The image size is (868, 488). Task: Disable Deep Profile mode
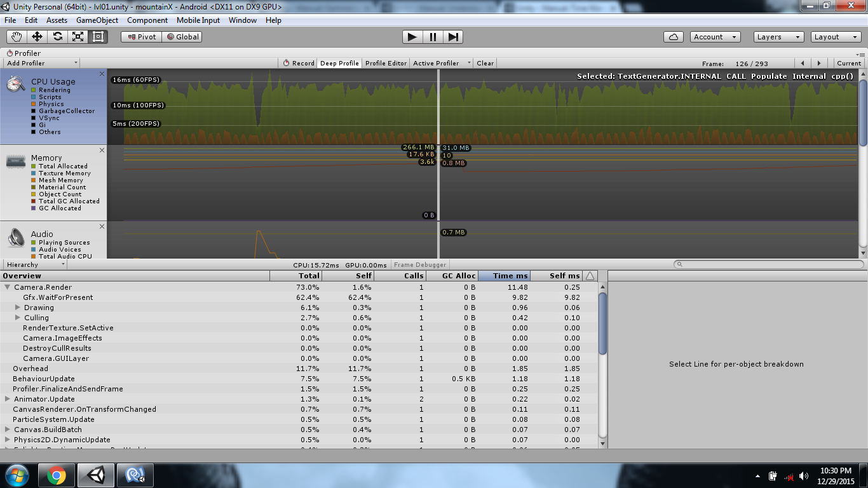340,62
